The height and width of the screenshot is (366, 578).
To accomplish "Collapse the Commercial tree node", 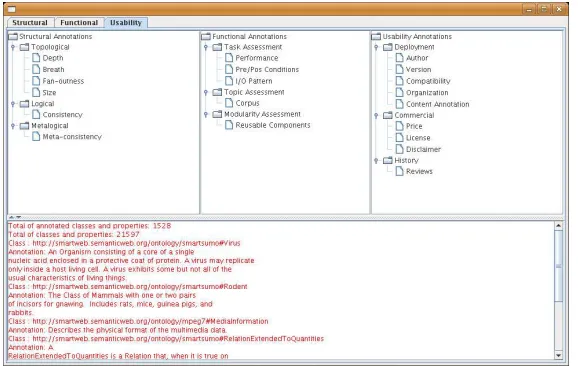I will (x=376, y=115).
